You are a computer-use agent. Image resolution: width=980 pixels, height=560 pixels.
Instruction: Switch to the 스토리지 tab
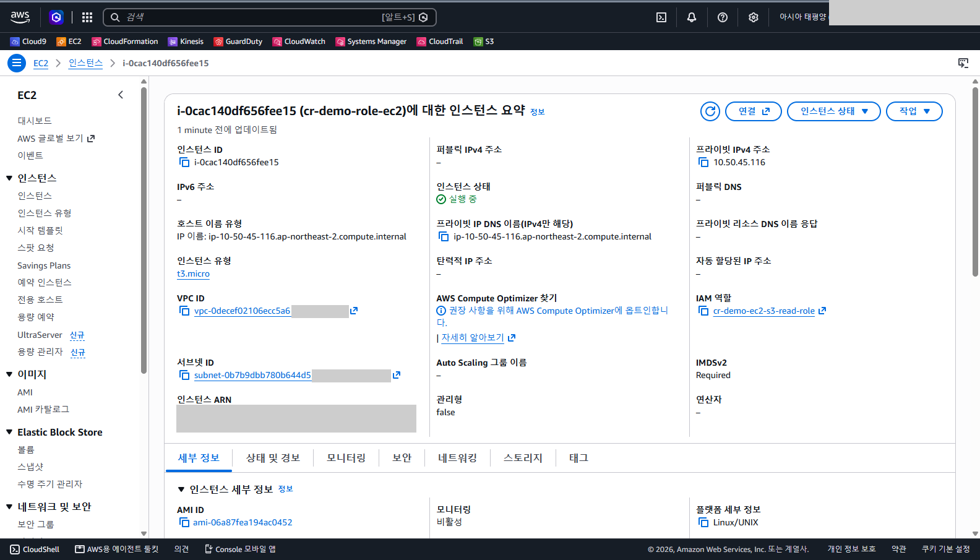[x=523, y=458]
